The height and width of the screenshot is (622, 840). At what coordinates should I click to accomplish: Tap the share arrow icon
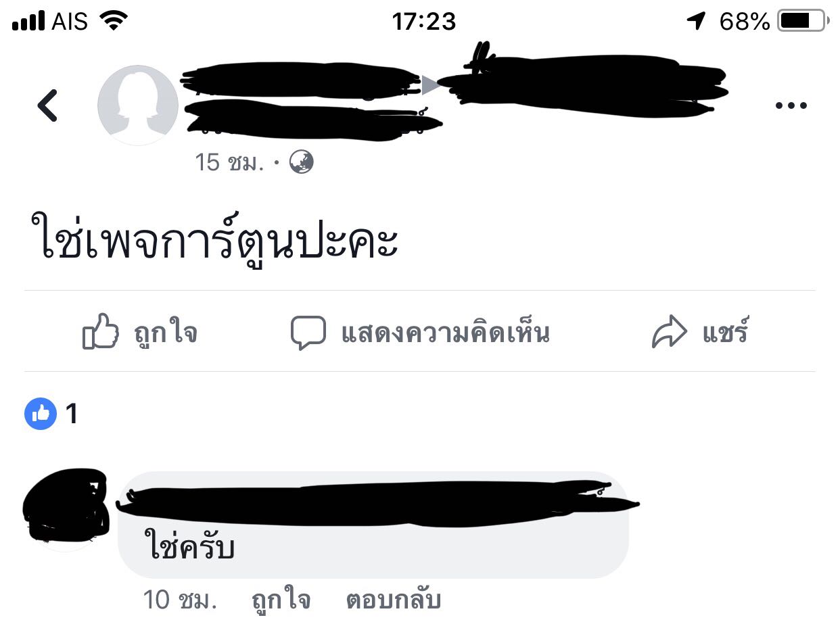pos(669,333)
